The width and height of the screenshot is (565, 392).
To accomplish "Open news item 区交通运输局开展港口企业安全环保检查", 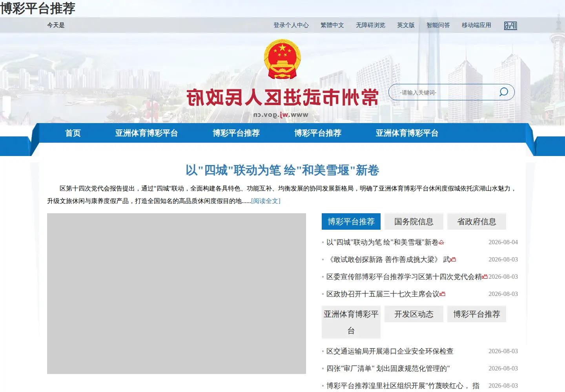I will pyautogui.click(x=390, y=351).
